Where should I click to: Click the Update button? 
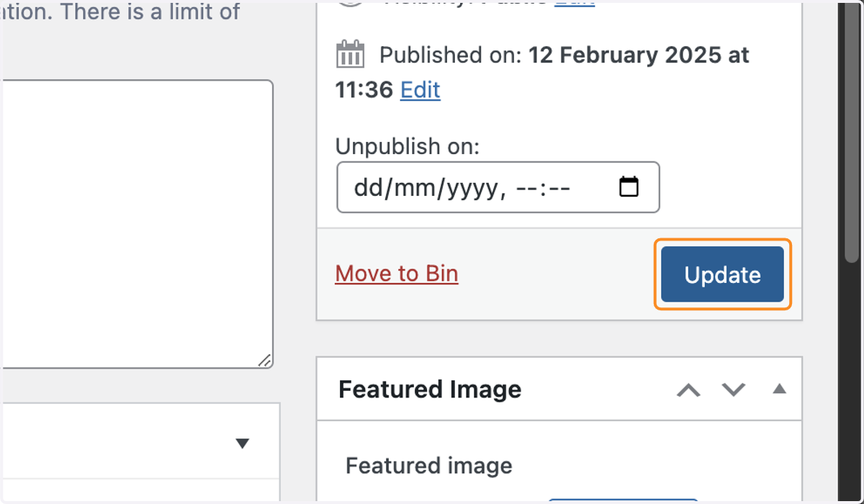(x=722, y=274)
